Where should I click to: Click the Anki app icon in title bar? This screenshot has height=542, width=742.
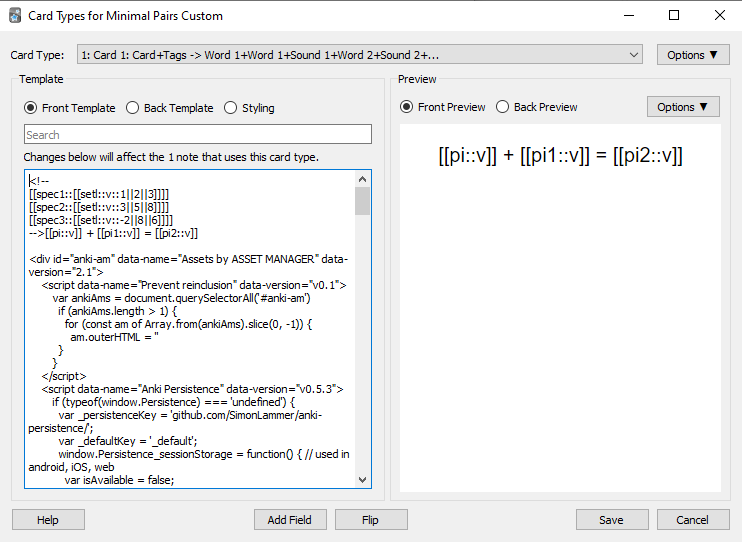[15, 16]
